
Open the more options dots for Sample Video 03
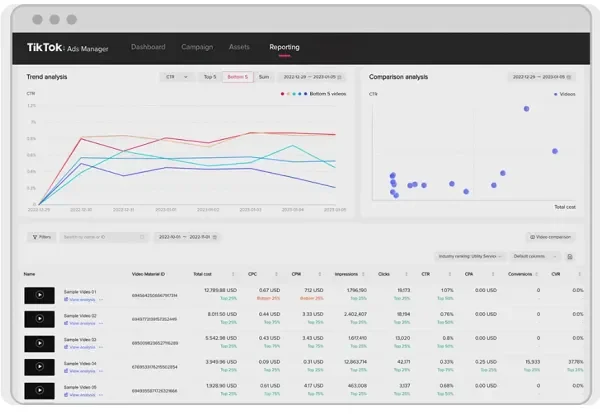[101, 347]
